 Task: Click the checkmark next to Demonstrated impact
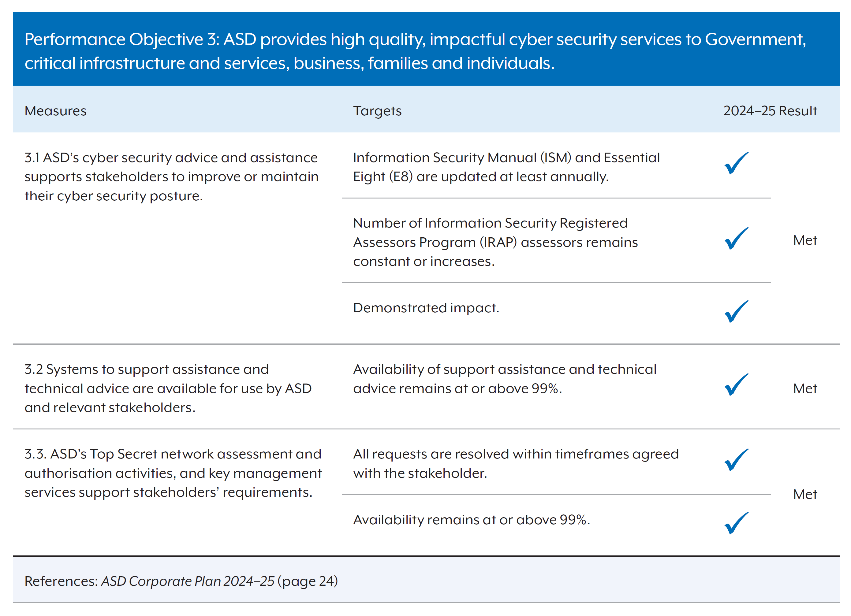pos(736,311)
